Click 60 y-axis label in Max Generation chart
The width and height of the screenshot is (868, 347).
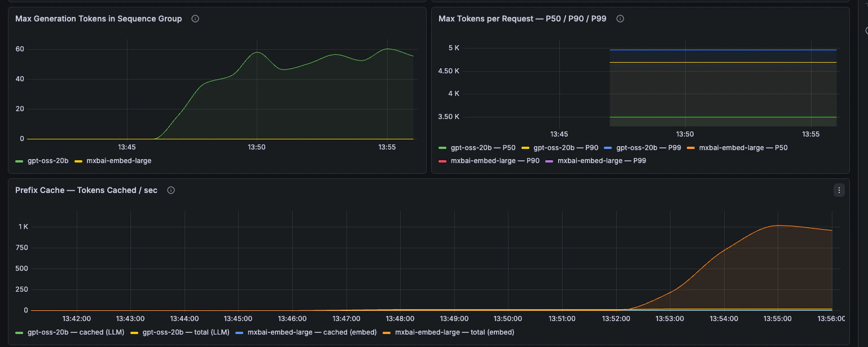coord(20,49)
